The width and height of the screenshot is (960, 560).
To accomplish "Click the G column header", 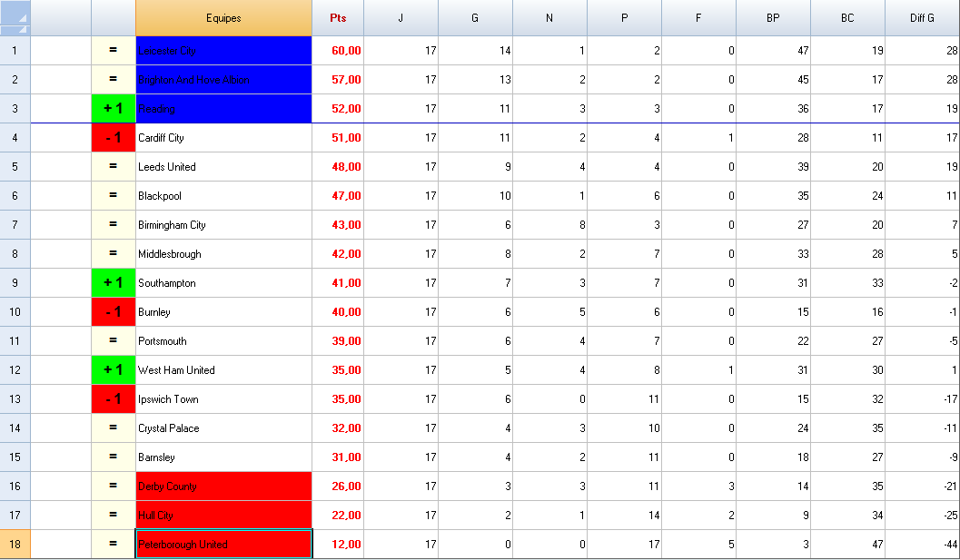I will (475, 18).
